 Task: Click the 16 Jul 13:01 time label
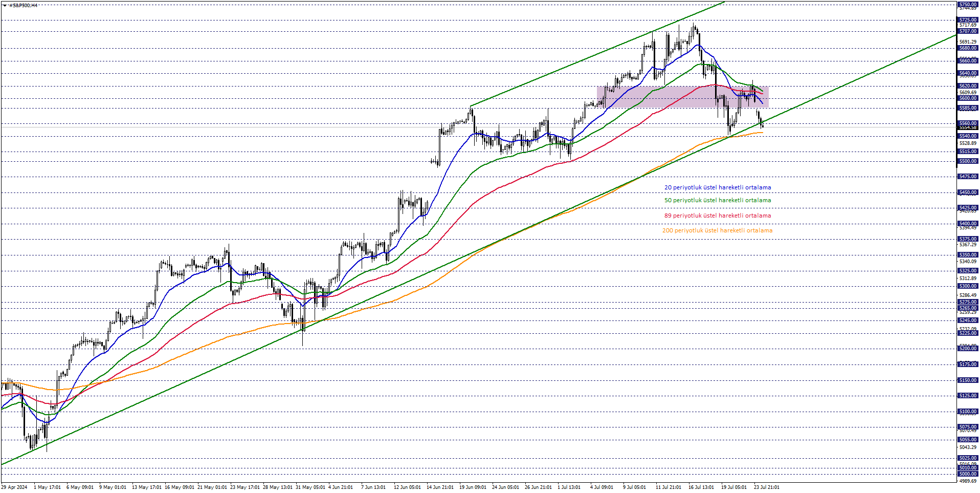click(701, 487)
